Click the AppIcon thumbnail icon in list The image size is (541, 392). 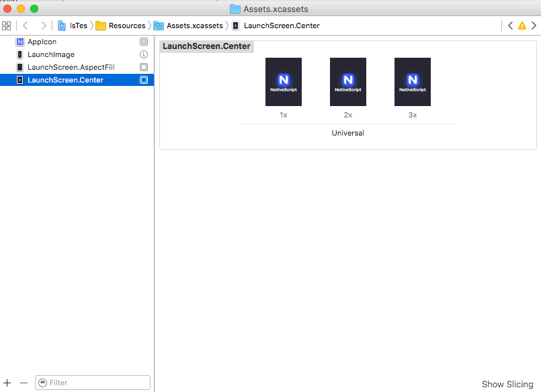[x=20, y=42]
